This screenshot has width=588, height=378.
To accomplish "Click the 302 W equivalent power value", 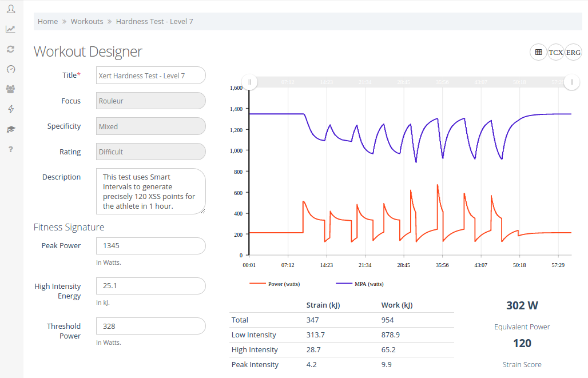I will click(x=522, y=305).
